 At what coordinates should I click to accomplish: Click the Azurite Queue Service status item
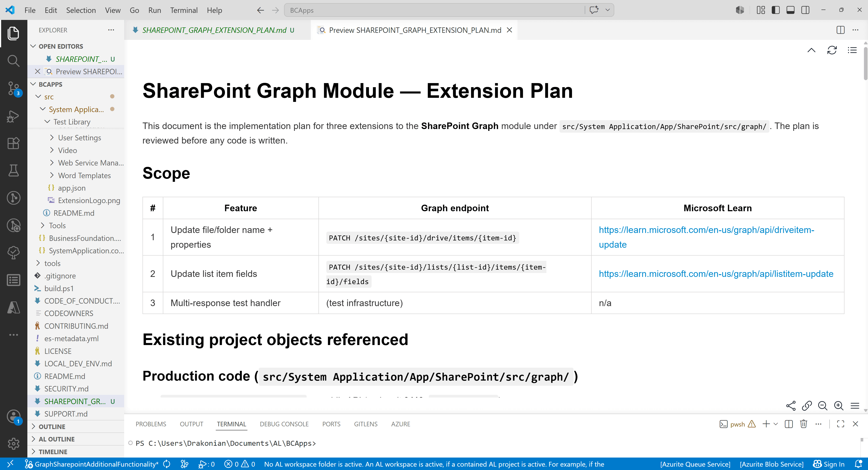coord(695,464)
